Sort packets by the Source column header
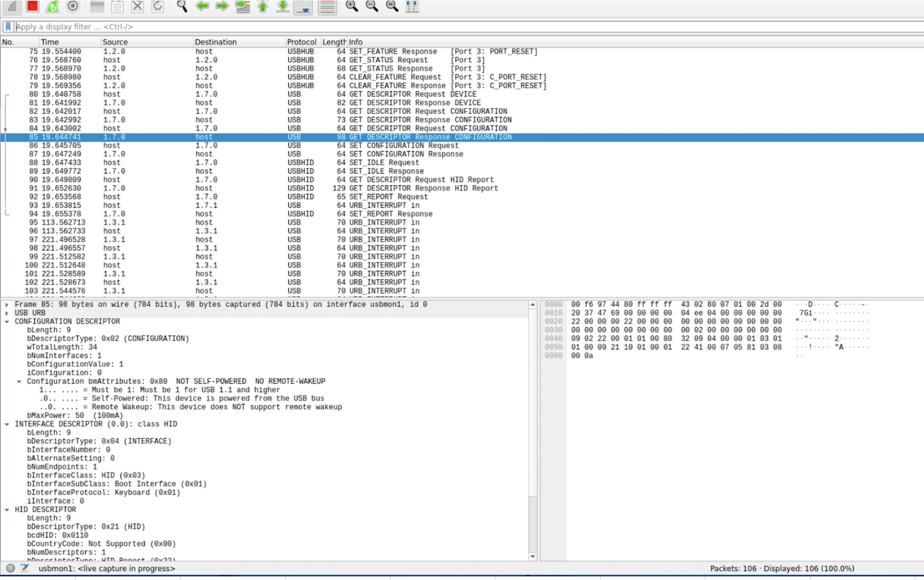 click(147, 42)
